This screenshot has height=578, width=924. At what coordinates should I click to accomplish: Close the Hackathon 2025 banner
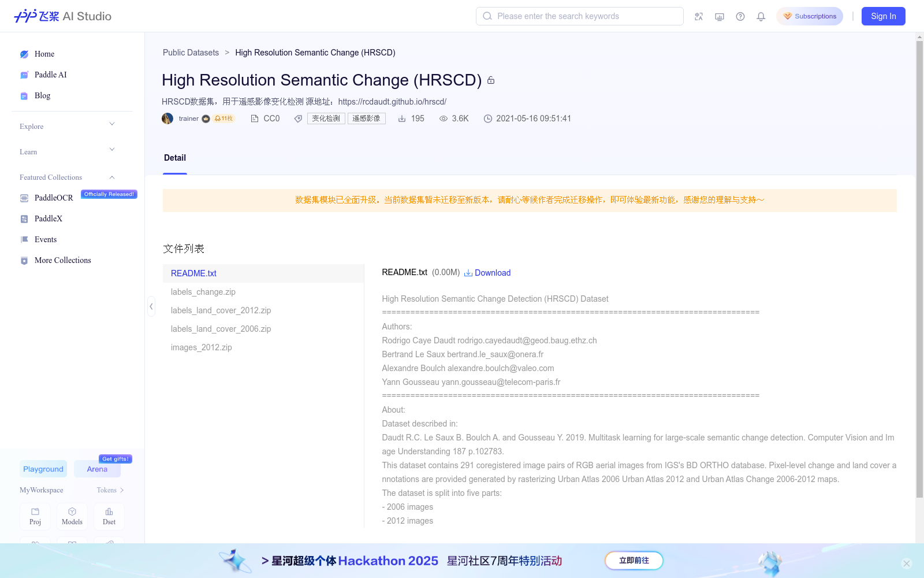point(907,564)
